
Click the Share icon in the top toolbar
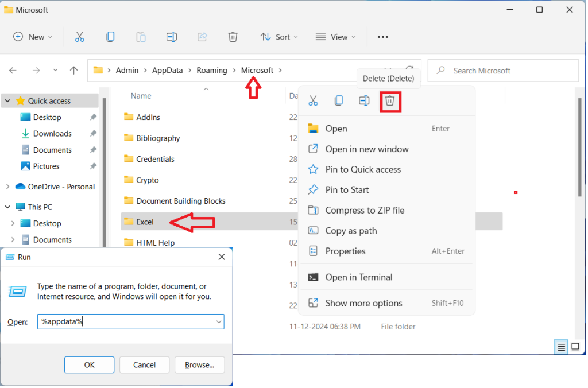click(203, 37)
